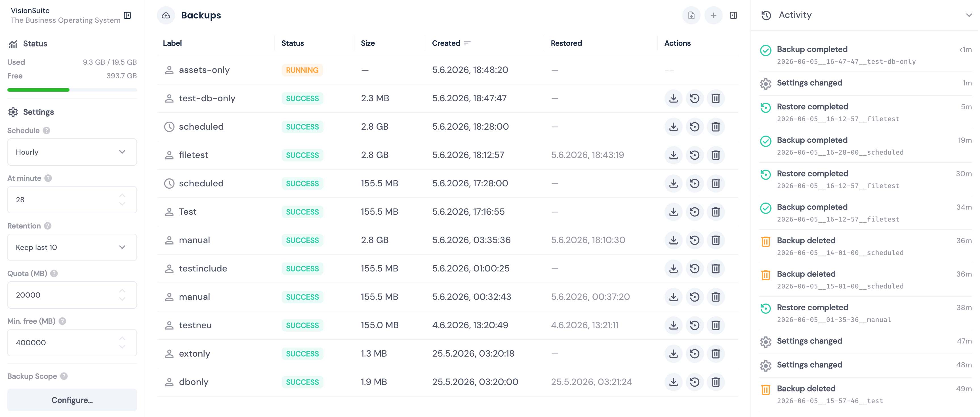Image resolution: width=980 pixels, height=417 pixels.
Task: Download the scheduled backup from 17:28:00
Action: (x=673, y=183)
